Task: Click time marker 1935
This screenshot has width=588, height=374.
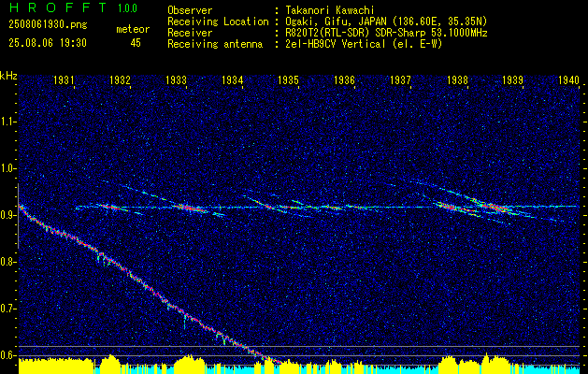Action: (288, 79)
